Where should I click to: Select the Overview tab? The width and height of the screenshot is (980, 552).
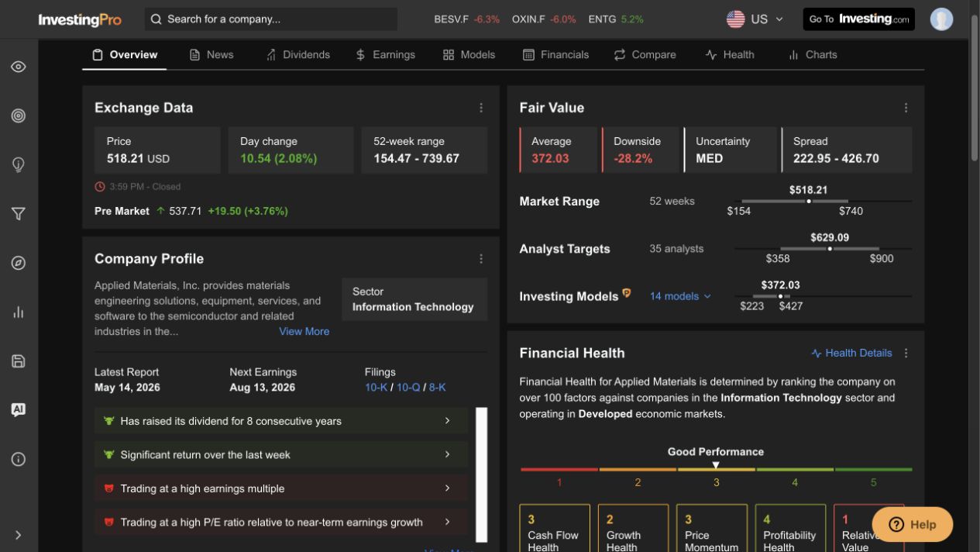point(124,55)
